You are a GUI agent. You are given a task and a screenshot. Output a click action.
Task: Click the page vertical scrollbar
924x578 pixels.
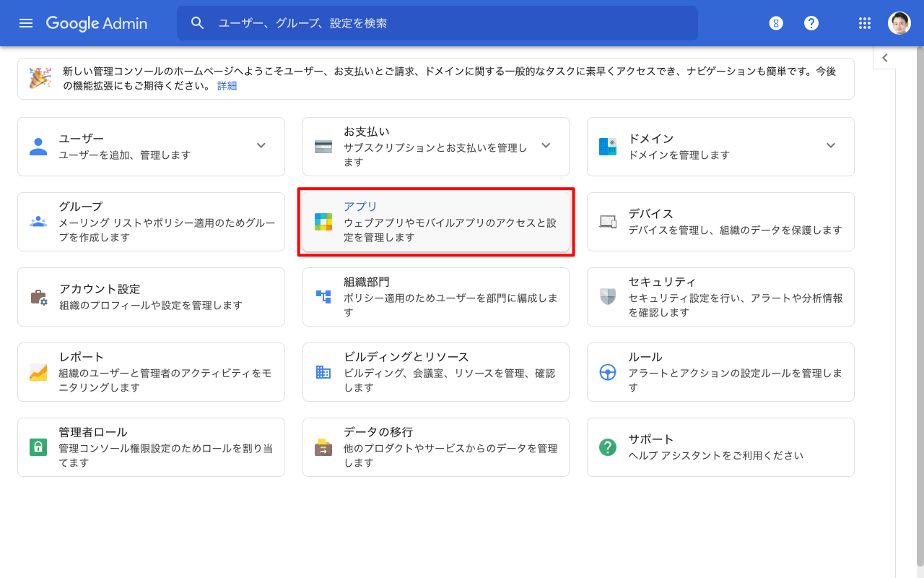tap(919, 307)
